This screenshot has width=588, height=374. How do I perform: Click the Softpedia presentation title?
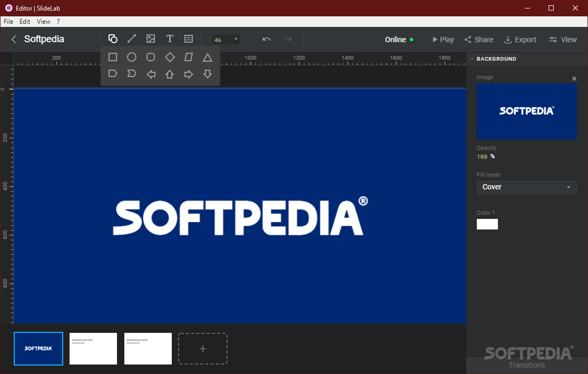coord(44,39)
